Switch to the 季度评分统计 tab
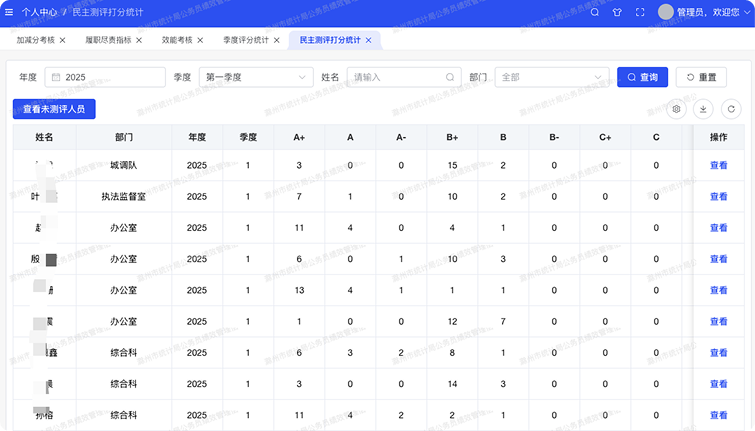 point(246,40)
